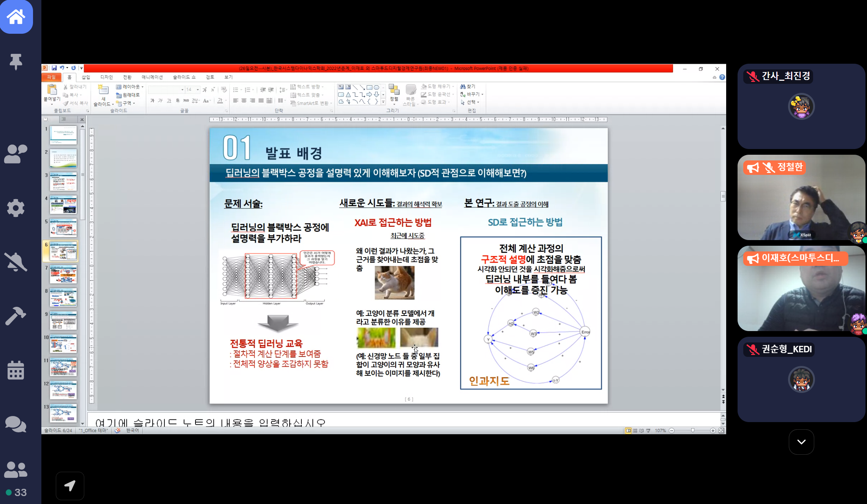The width and height of the screenshot is (867, 504).
Task: Open the 슬라이드 쇼 ribbon tab
Action: pyautogui.click(x=184, y=77)
